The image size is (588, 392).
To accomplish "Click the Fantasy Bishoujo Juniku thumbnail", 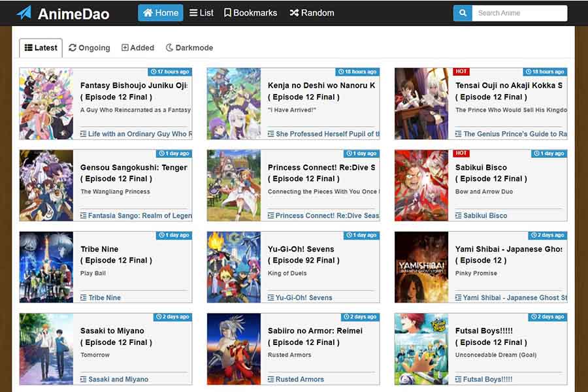I will click(46, 103).
